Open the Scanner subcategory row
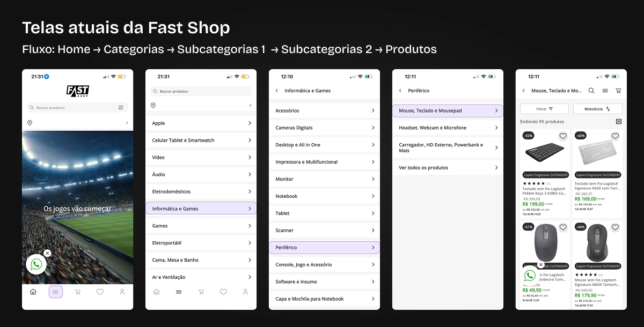This screenshot has width=644, height=327. point(324,231)
